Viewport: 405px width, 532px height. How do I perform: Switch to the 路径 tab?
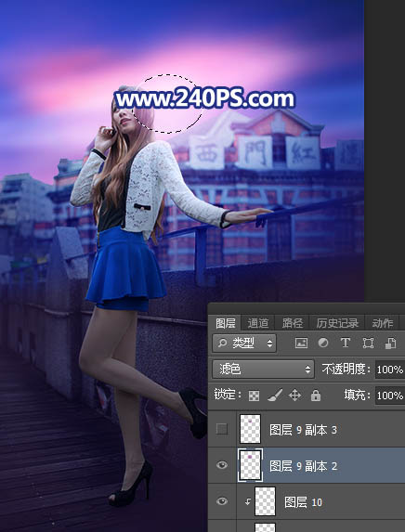[x=293, y=323]
